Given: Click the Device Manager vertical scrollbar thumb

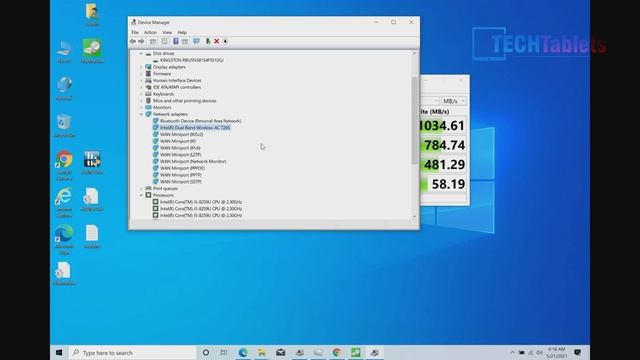Looking at the screenshot, I should point(414,120).
